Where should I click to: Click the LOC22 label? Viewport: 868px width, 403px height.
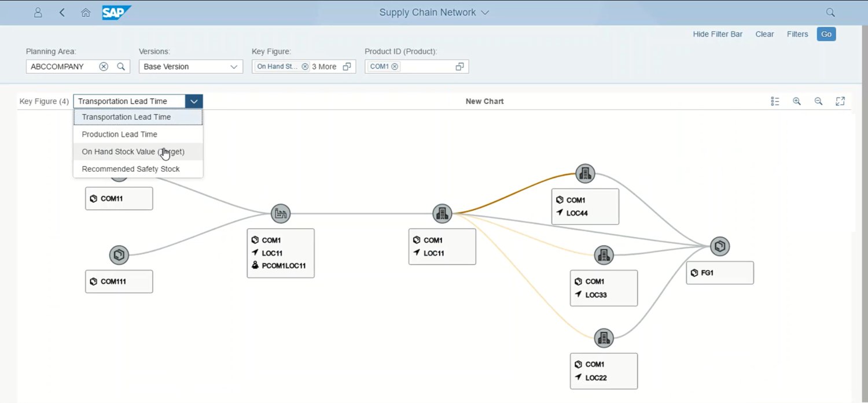[x=596, y=378]
